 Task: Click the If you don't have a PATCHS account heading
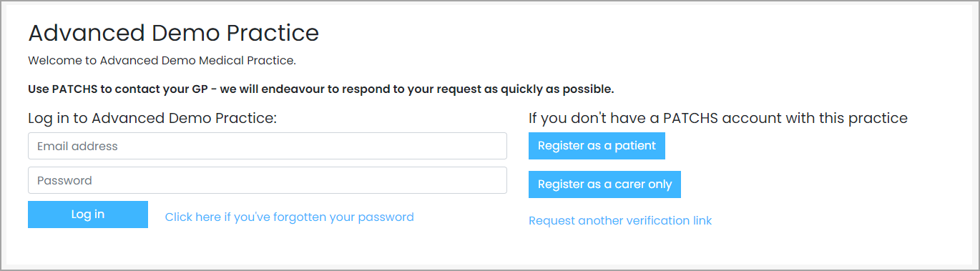pos(718,118)
